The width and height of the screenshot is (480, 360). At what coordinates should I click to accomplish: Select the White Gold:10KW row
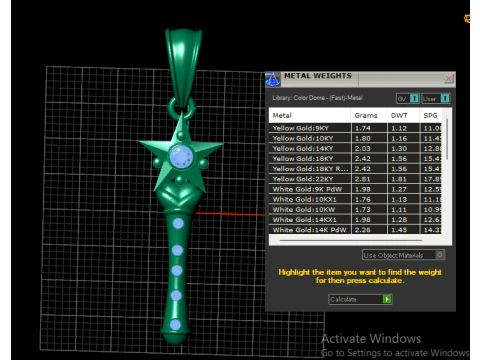click(x=355, y=209)
